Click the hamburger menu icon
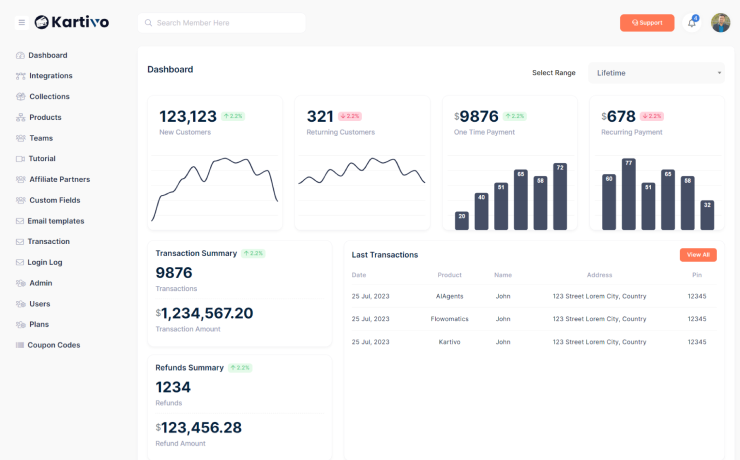 [x=21, y=22]
